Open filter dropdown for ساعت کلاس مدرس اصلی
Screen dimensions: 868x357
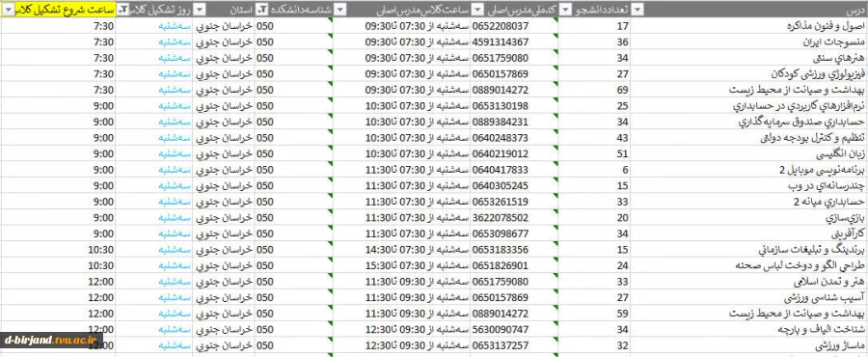point(340,10)
